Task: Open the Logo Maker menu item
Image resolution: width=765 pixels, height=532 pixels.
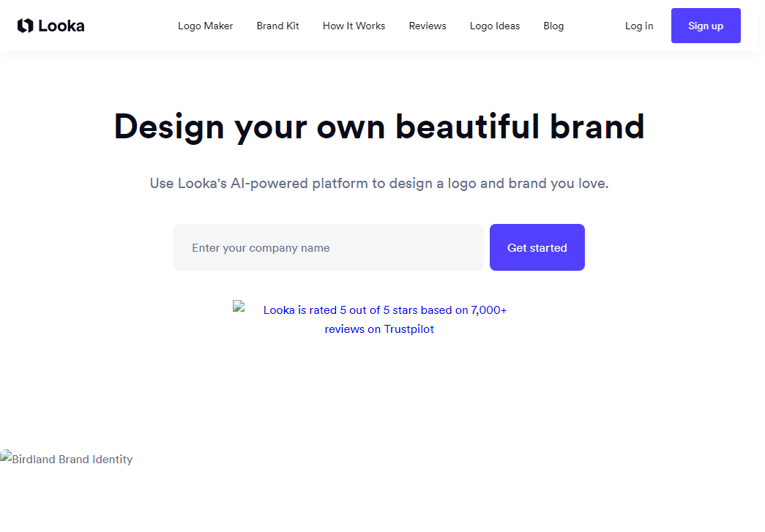Action: pyautogui.click(x=206, y=26)
